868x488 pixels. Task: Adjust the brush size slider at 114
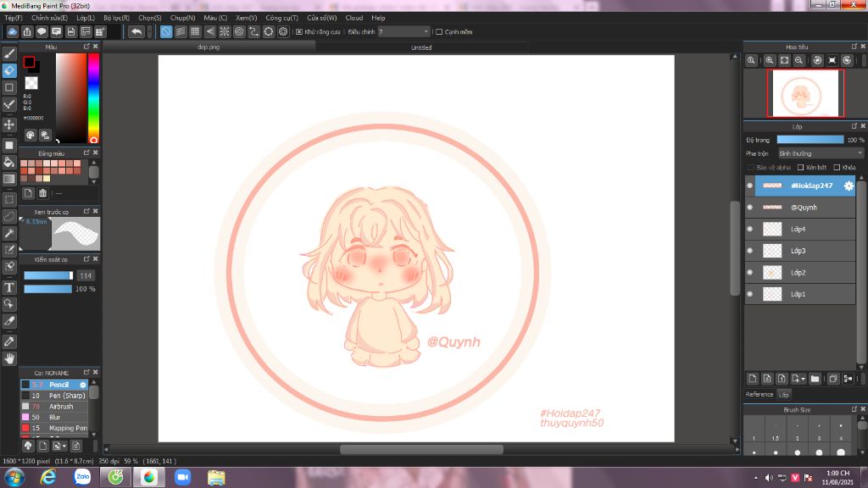(x=48, y=275)
